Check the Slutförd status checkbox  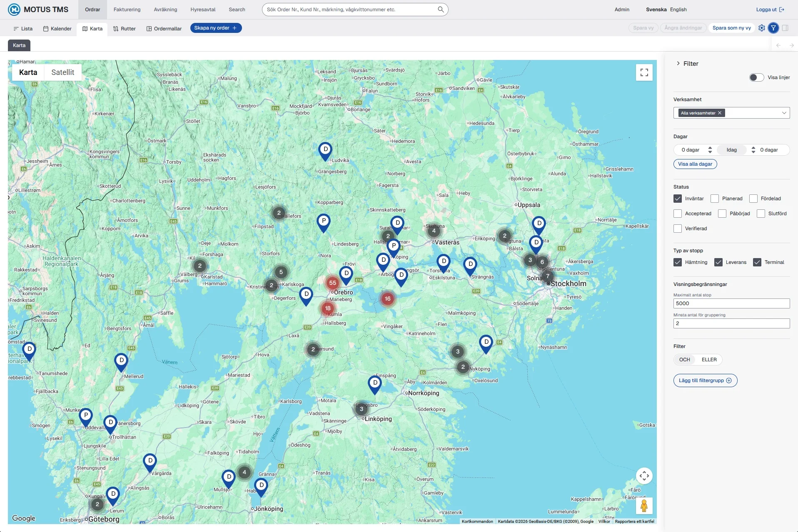tap(761, 214)
